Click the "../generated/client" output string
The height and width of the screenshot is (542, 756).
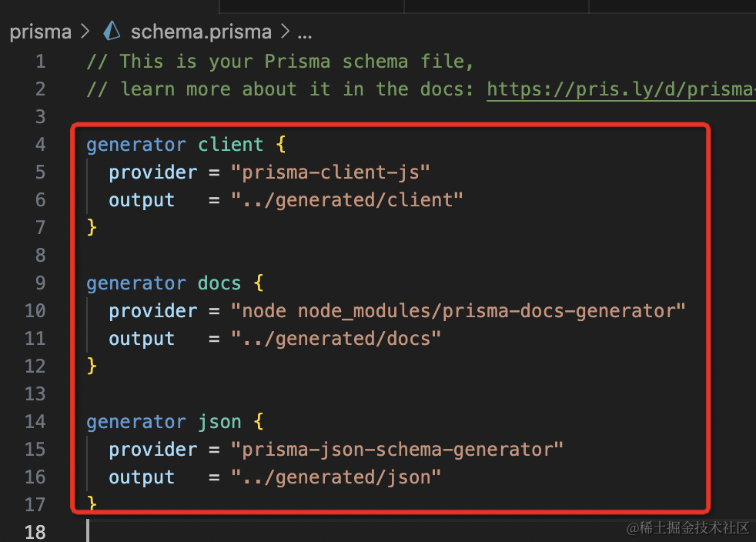[x=347, y=199]
